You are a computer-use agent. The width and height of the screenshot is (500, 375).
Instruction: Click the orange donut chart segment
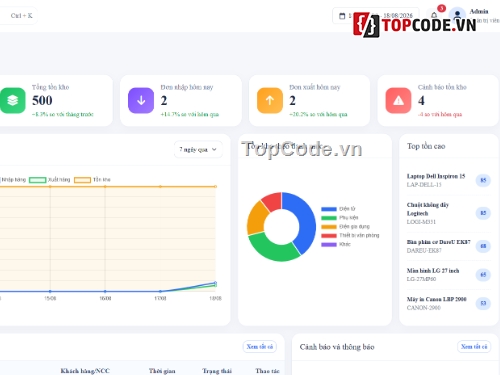256,218
